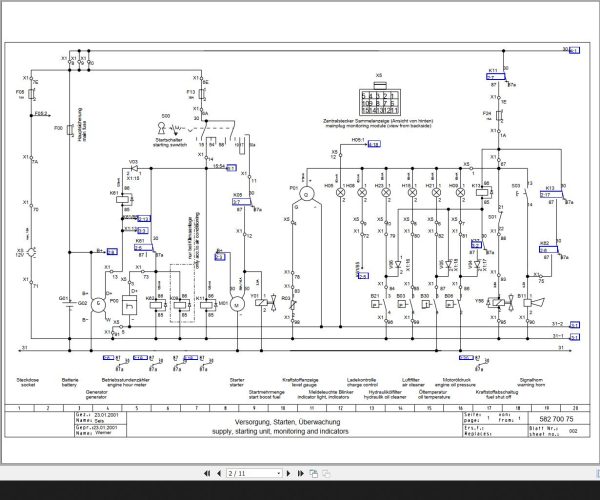This screenshot has height=500, width=600.
Task: Click the 'Startmehrmenge start boost fuel' label
Action: [267, 394]
